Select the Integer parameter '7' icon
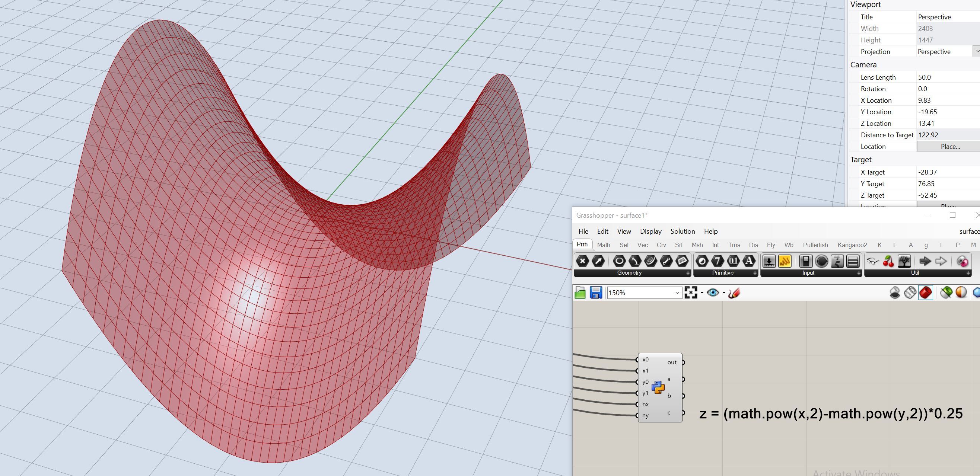The width and height of the screenshot is (980, 476). click(x=717, y=261)
